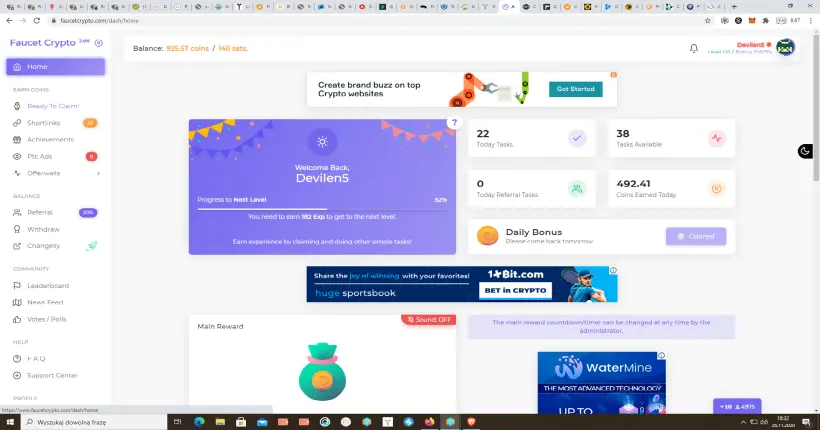The height and width of the screenshot is (430, 820).
Task: Show hidden tray icons chevron
Action: pyautogui.click(x=743, y=422)
